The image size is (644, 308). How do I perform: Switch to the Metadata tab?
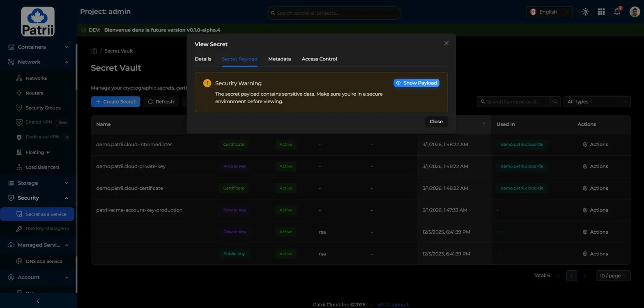[x=279, y=59]
